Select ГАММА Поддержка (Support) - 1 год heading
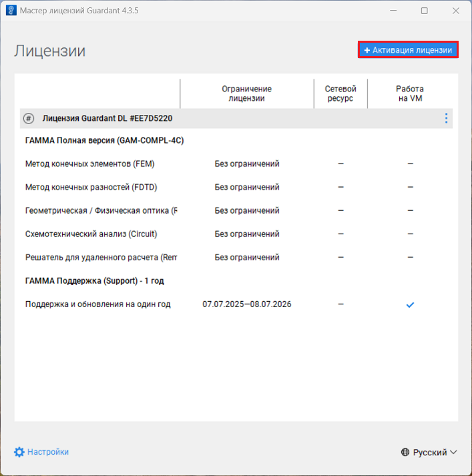 click(x=94, y=281)
